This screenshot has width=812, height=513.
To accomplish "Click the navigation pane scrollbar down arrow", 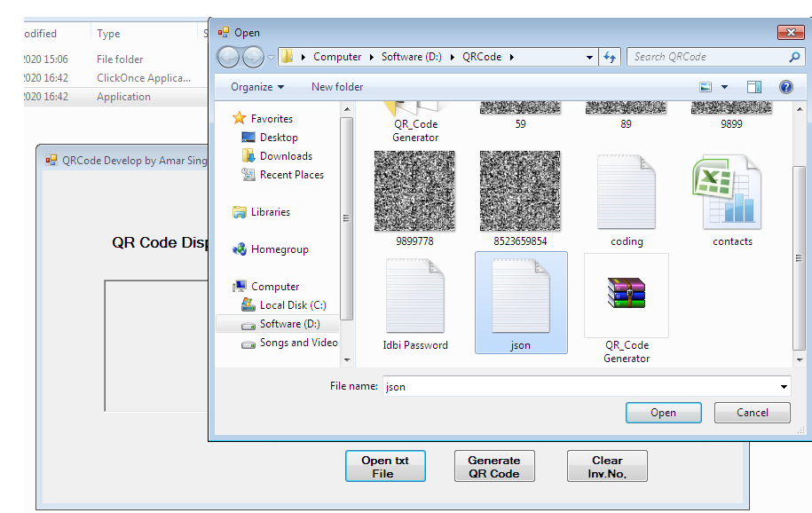I will tap(347, 359).
